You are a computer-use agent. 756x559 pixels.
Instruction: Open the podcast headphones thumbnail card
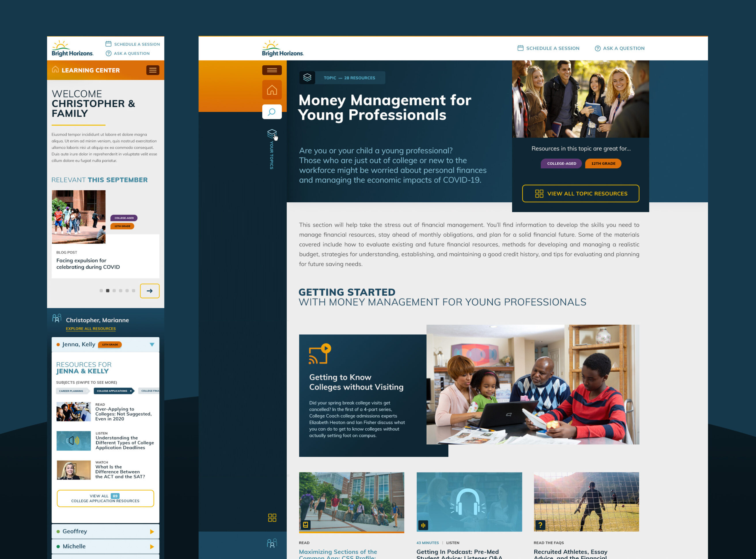coord(469,502)
